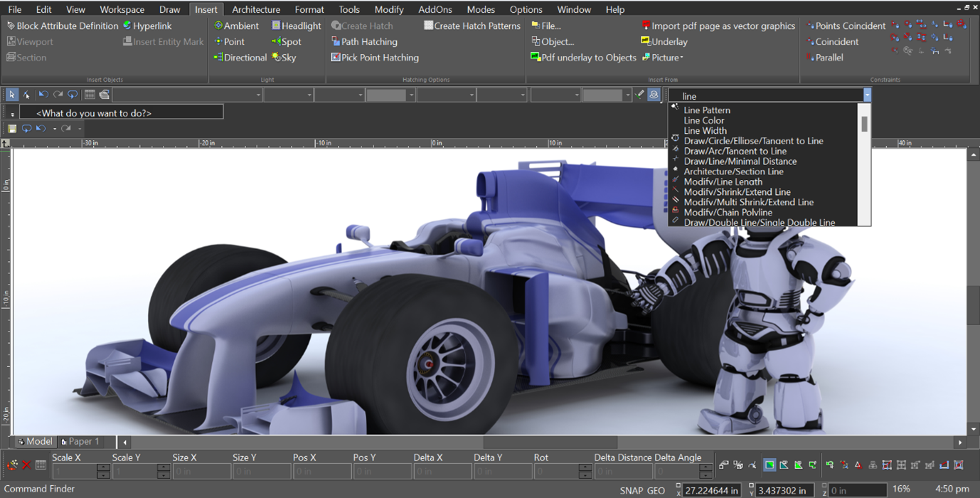Insert Object...

click(x=553, y=41)
